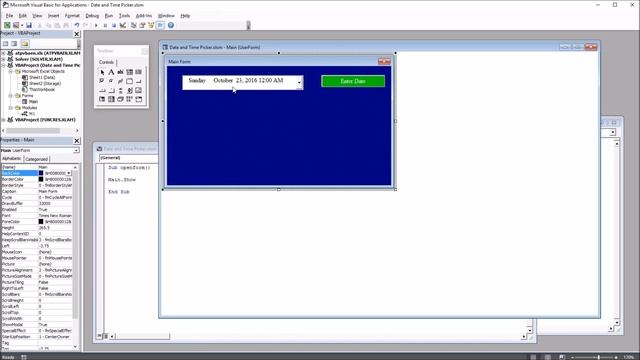The width and height of the screenshot is (640, 360).
Task: Pick the MultiPage control in the Toolbox
Action: click(x=111, y=90)
